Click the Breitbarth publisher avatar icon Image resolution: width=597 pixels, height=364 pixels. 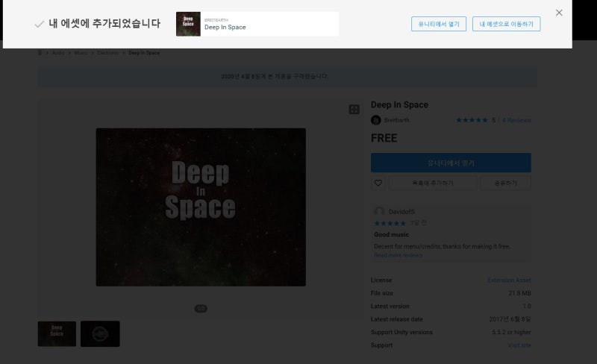pyautogui.click(x=376, y=120)
